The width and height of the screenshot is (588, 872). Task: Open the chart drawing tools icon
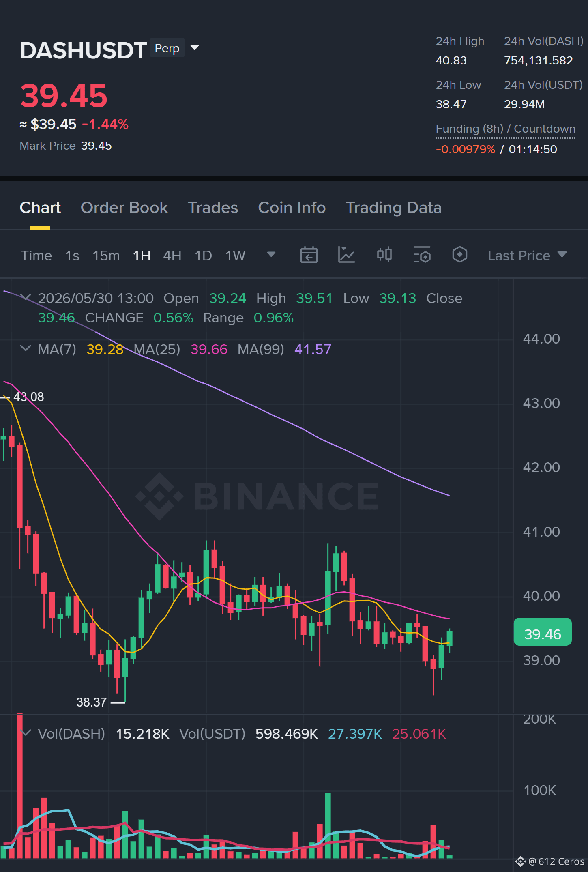[x=346, y=255]
